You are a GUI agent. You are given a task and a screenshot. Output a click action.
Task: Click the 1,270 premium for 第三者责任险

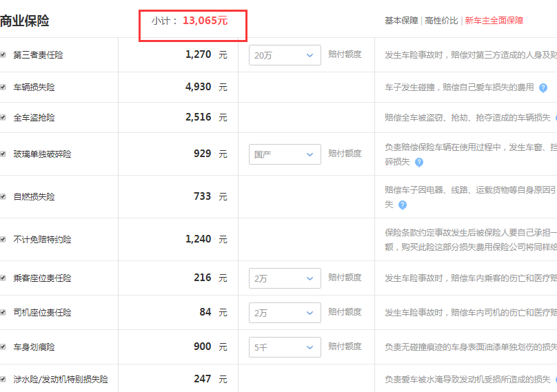coord(199,54)
